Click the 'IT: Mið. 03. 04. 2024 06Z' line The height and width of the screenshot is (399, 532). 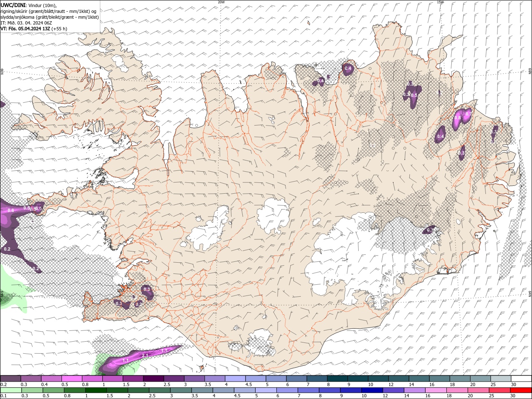[26, 23]
